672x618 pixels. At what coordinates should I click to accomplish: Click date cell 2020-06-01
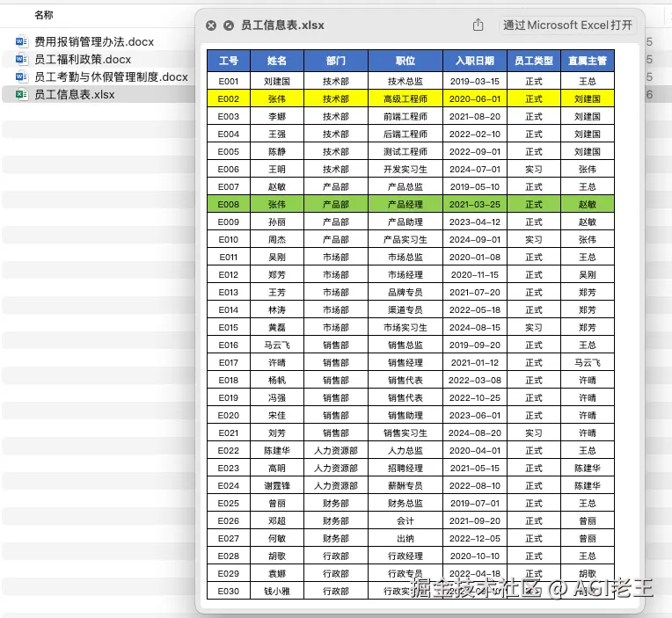click(475, 98)
